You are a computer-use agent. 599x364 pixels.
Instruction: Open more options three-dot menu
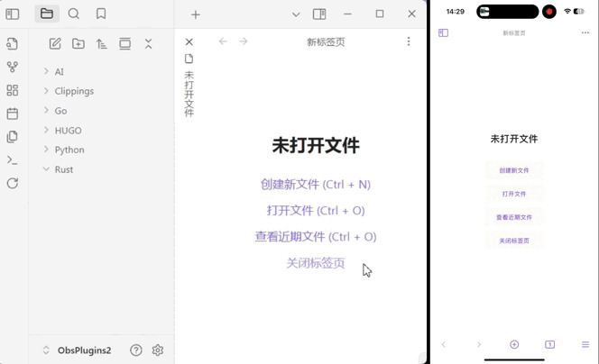tap(409, 41)
